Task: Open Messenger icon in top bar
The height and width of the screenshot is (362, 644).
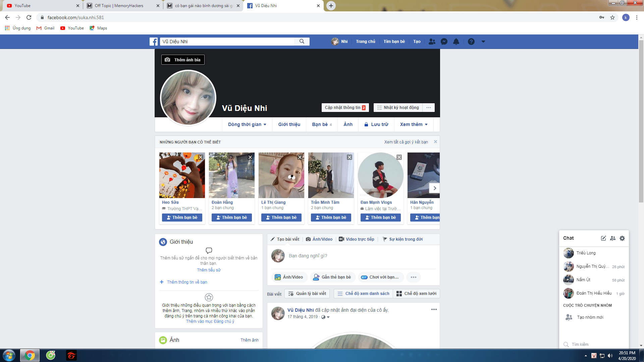Action: (444, 42)
